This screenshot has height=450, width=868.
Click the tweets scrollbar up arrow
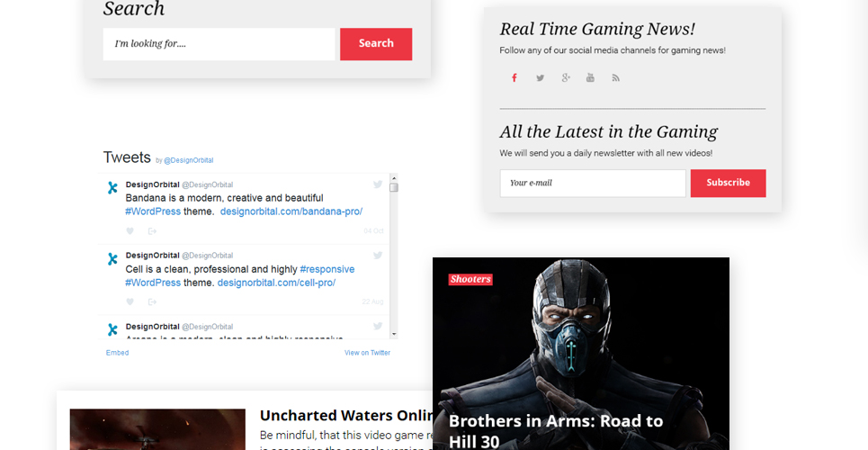394,178
